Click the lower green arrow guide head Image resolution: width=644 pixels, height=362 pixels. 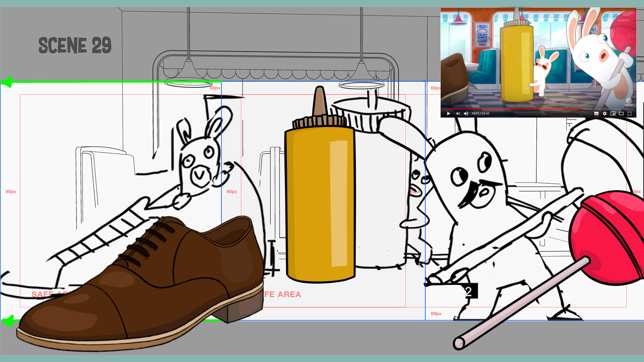7,321
